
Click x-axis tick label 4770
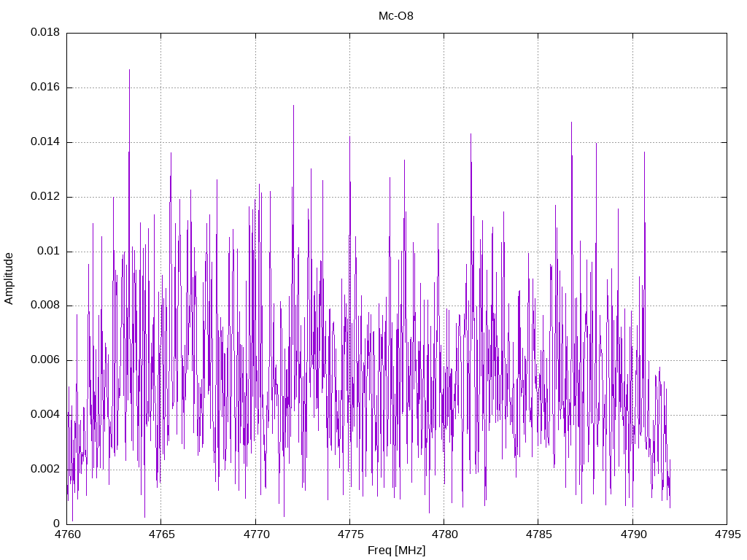[256, 534]
